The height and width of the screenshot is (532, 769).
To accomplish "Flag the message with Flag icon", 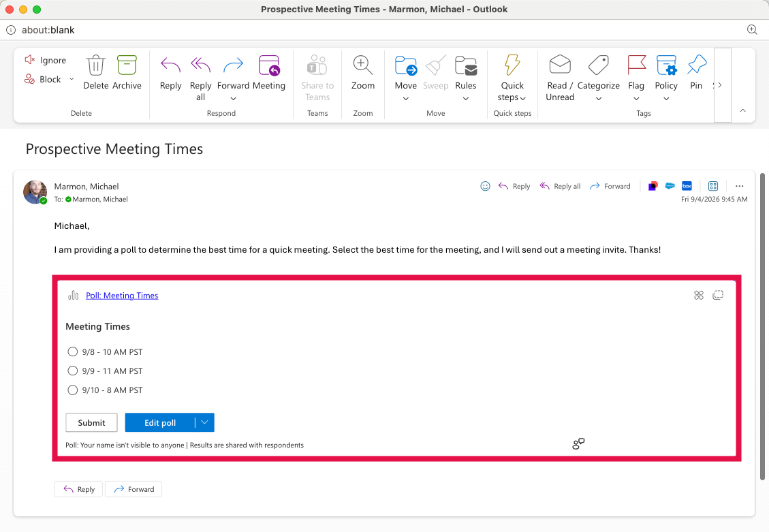I will [636, 65].
